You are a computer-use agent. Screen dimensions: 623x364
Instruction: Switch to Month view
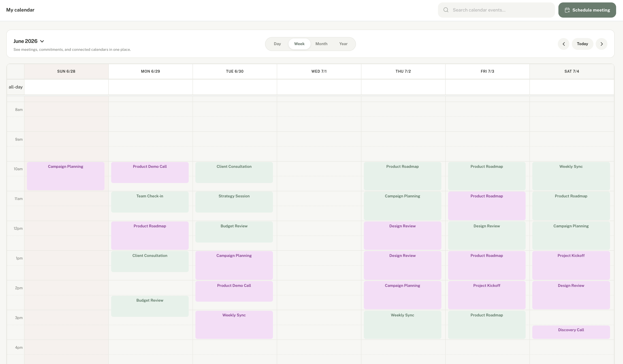[x=321, y=44]
